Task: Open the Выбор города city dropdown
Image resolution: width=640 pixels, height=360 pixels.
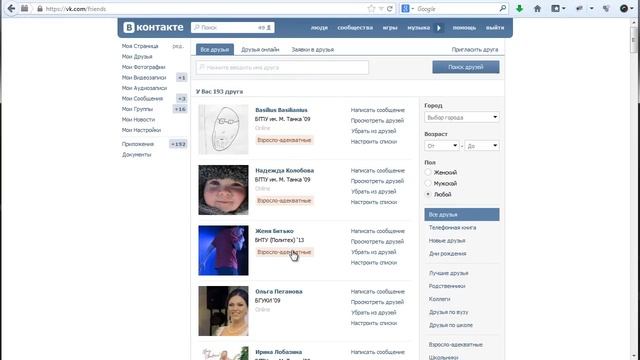Action: coord(462,117)
